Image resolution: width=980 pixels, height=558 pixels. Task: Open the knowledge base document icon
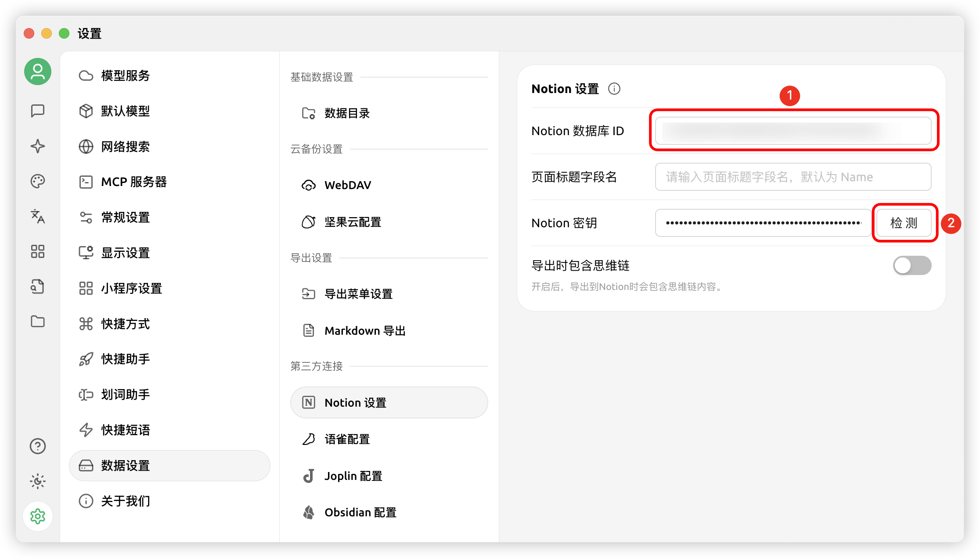pyautogui.click(x=38, y=286)
